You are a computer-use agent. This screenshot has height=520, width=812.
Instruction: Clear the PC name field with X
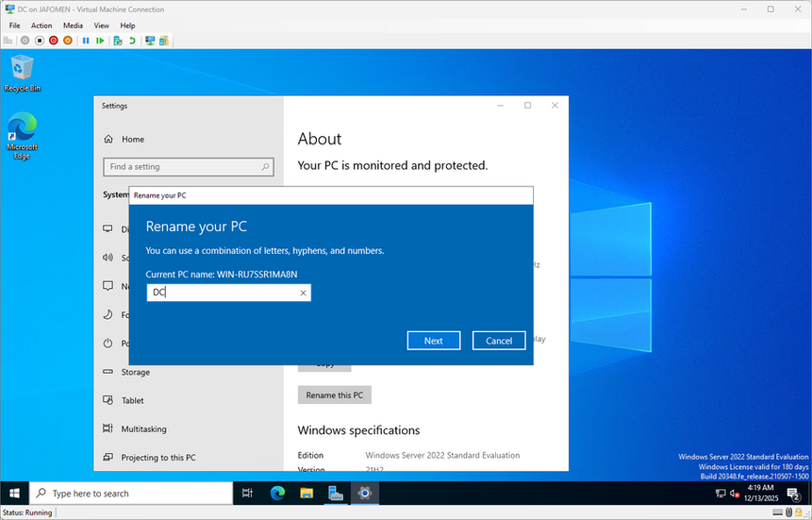tap(303, 293)
